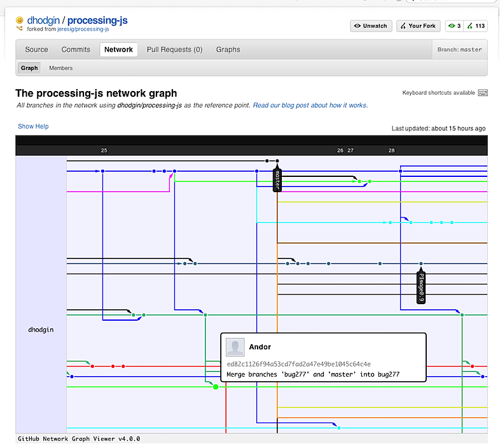Image resolution: width=500 pixels, height=448 pixels.
Task: Click the Andor author name in tooltip
Action: tap(260, 347)
